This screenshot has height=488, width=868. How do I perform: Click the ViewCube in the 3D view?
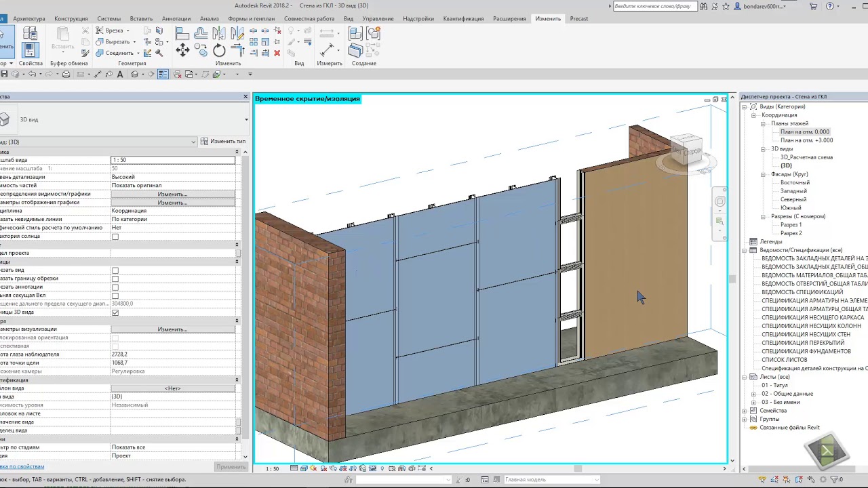(x=686, y=150)
